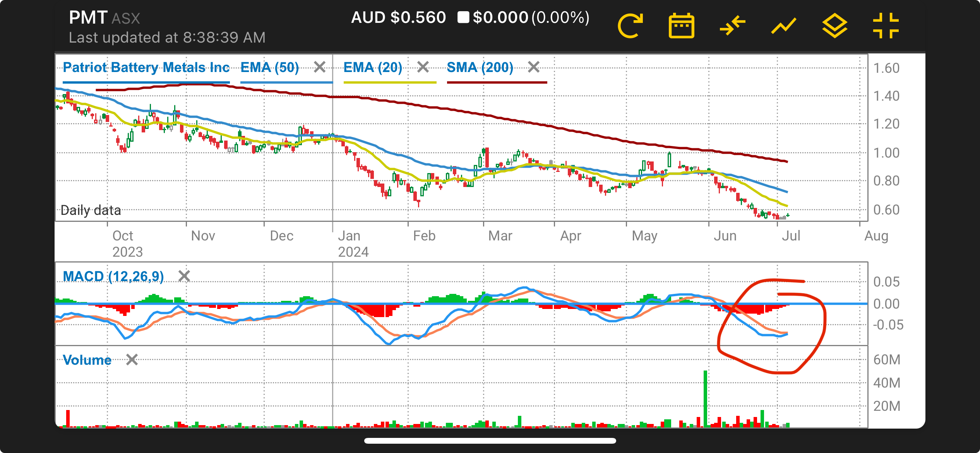The image size is (980, 453).
Task: Tap the Last updated timestamp text
Action: coord(167,38)
